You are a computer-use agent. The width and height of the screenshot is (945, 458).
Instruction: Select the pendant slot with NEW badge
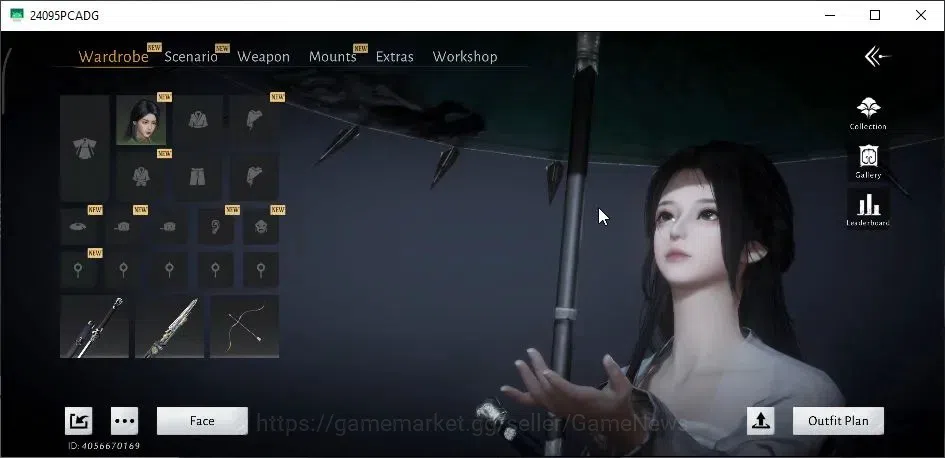[x=78, y=269]
